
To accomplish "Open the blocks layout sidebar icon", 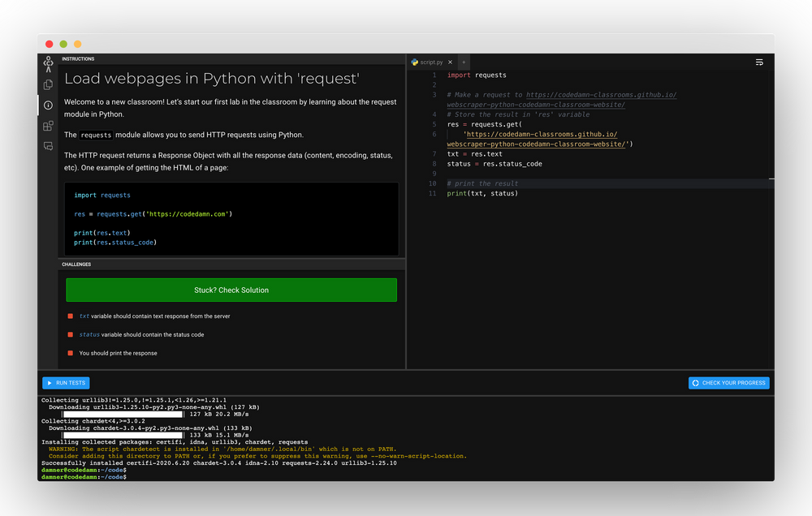I will pyautogui.click(x=48, y=126).
